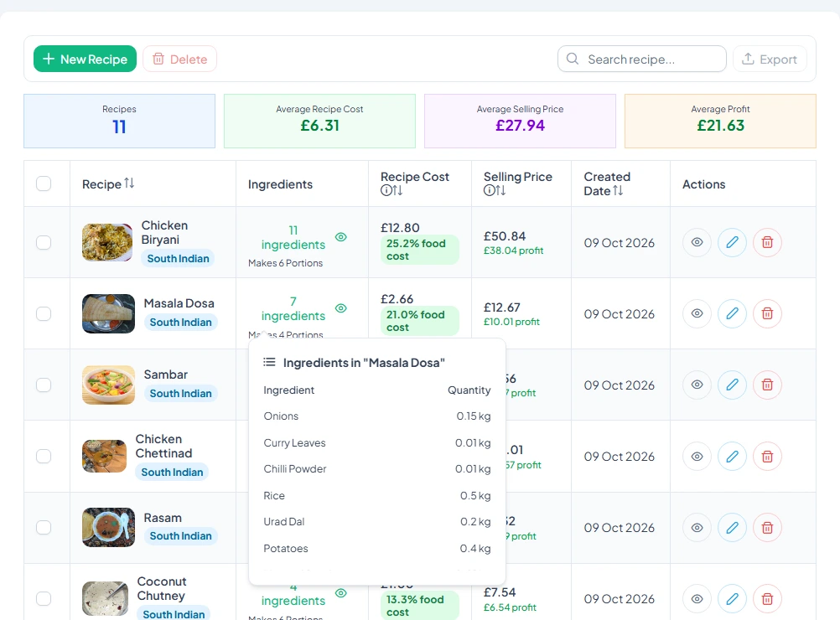840x620 pixels.
Task: Click the Average Selling Price card
Action: click(x=520, y=121)
